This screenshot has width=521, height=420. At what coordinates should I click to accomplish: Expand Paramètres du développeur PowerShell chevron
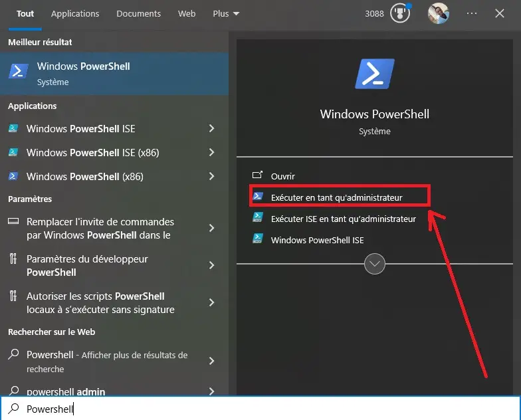click(211, 265)
